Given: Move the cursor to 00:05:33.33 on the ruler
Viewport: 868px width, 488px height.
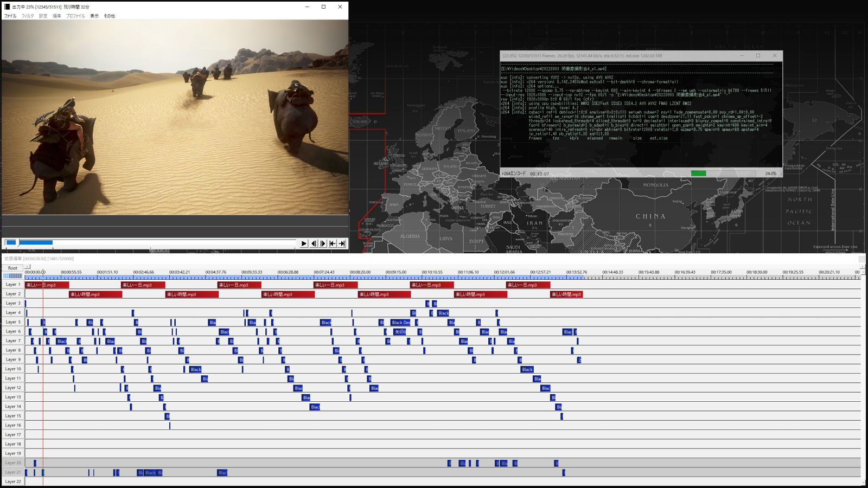Looking at the screenshot, I should (252, 272).
